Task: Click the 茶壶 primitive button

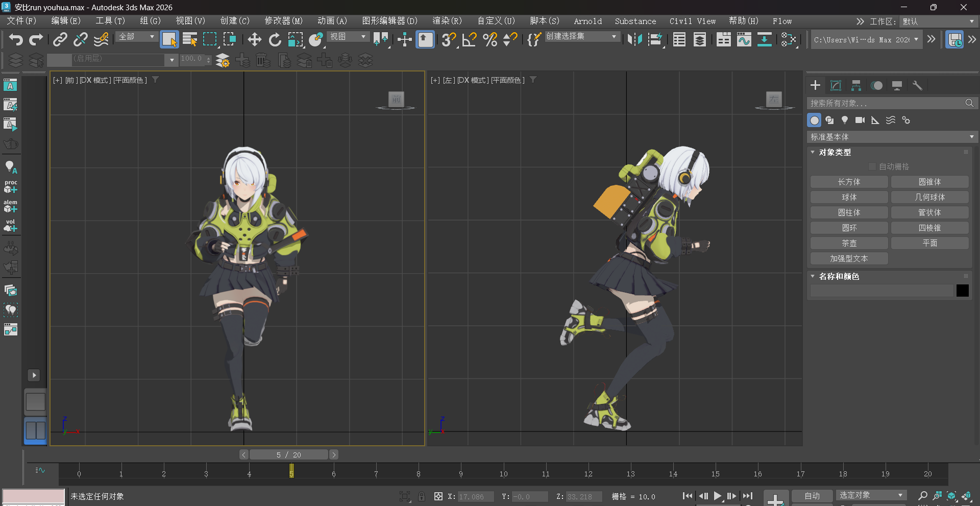Action: click(849, 243)
